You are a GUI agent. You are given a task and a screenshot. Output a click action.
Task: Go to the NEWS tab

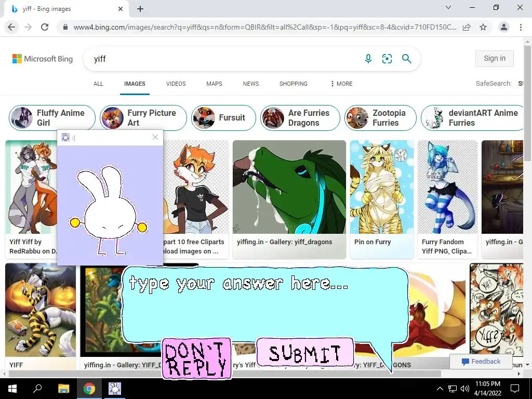251,84
